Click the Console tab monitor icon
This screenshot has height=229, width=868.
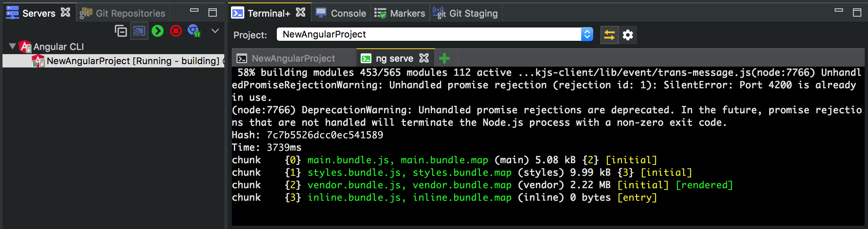pos(321,13)
